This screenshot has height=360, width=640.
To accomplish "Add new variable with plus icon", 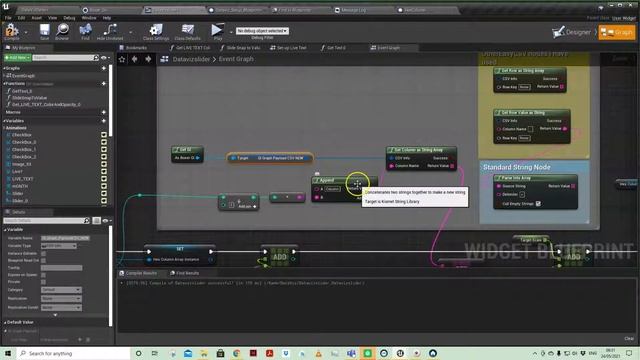I will coord(104,121).
